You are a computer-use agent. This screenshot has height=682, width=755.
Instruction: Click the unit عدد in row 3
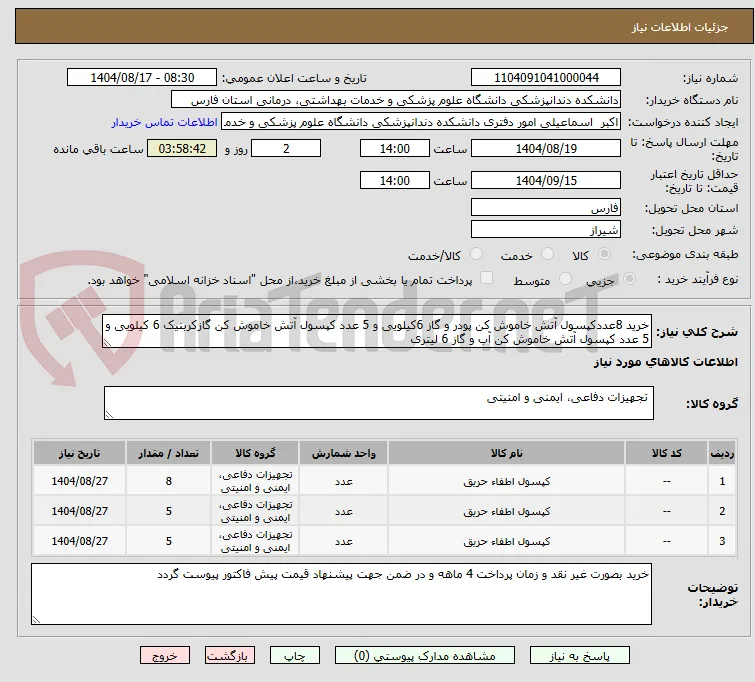(x=344, y=541)
